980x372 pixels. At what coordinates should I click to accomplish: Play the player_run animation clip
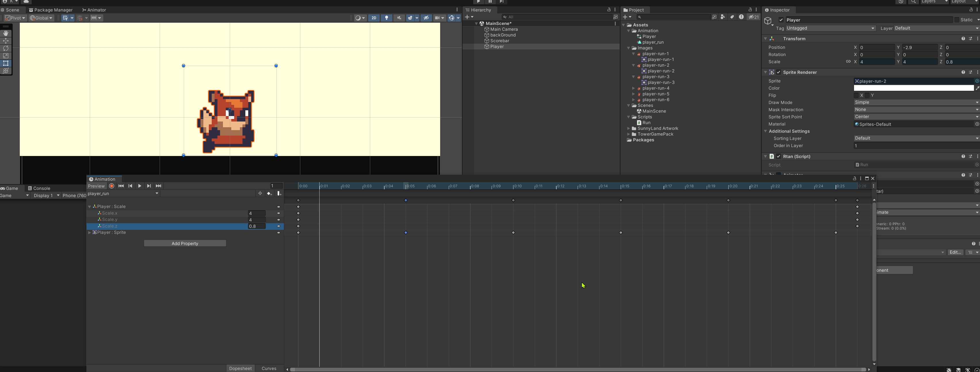(140, 186)
